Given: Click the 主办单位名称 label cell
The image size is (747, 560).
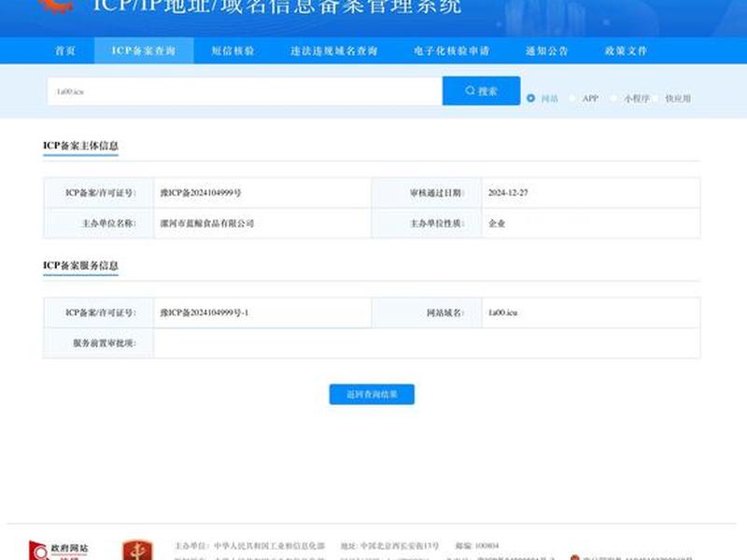Looking at the screenshot, I should pyautogui.click(x=99, y=223).
